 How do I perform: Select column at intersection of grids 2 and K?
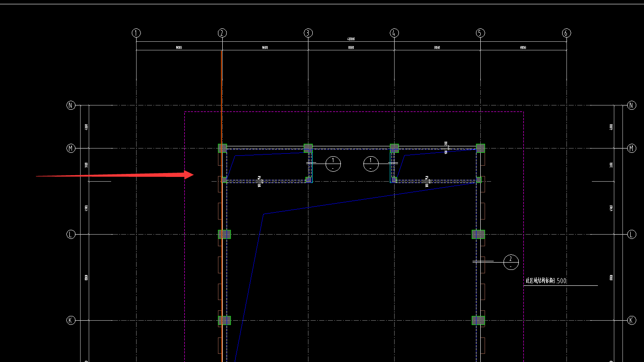(x=224, y=320)
